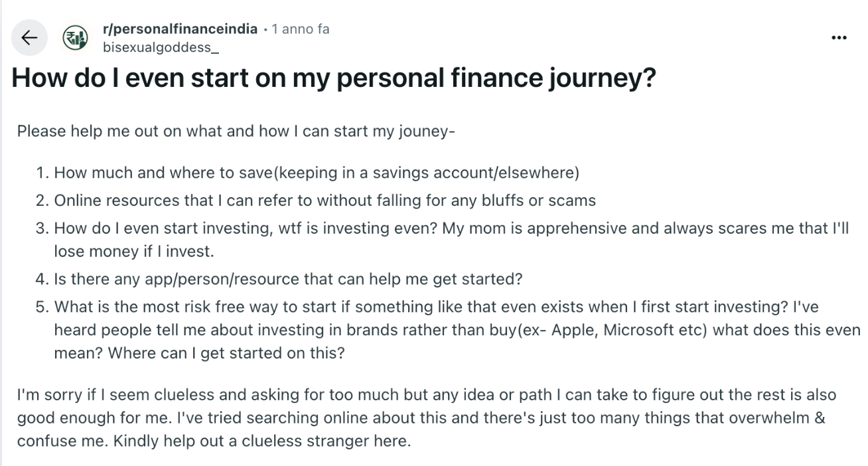Image resolution: width=868 pixels, height=466 pixels.
Task: Click the "1 anno fa" post timestamp
Action: pos(301,30)
